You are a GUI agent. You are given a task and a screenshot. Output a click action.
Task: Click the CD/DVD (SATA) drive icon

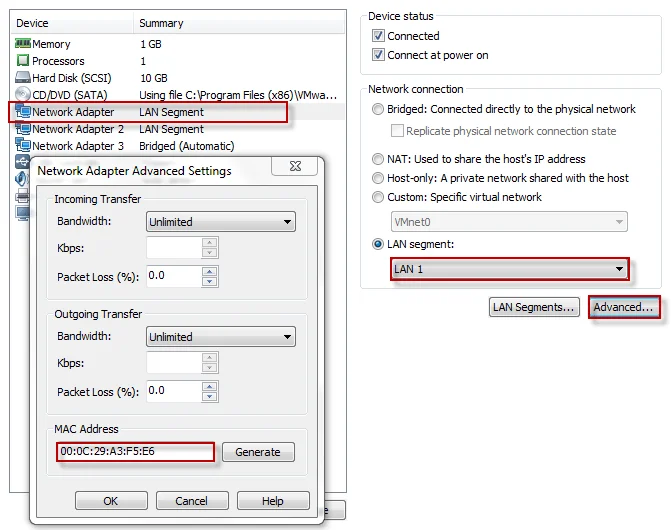23,95
